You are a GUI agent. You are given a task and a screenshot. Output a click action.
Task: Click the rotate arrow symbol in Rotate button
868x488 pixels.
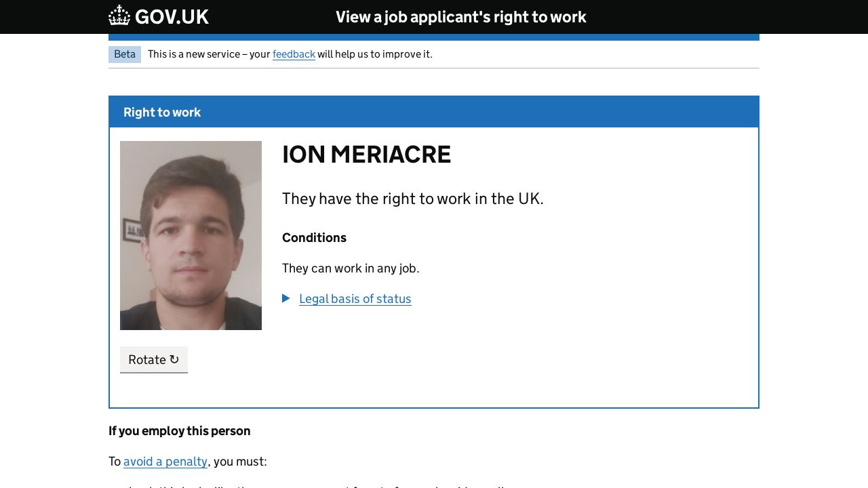click(174, 359)
